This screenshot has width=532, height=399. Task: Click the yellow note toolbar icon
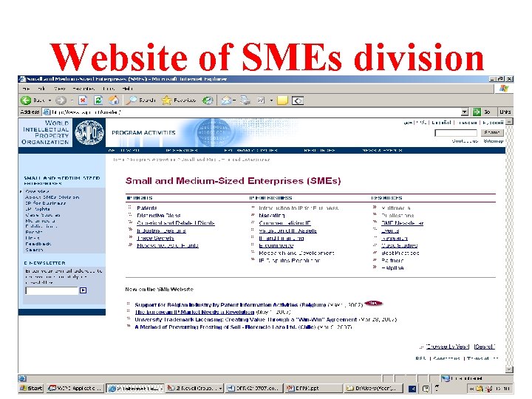[282, 100]
